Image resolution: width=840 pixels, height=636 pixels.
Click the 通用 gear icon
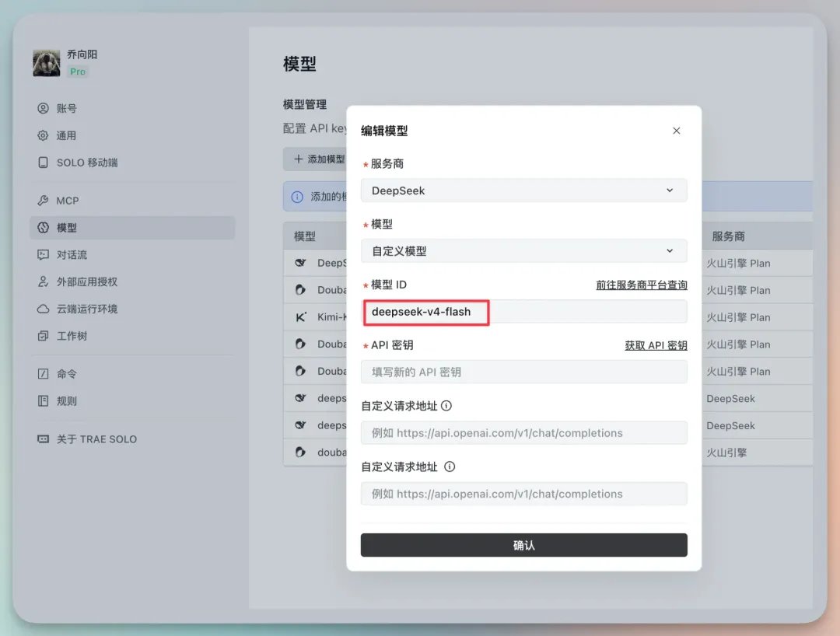[43, 135]
